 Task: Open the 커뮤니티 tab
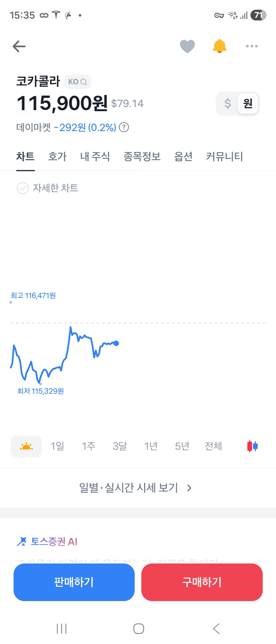(x=224, y=156)
